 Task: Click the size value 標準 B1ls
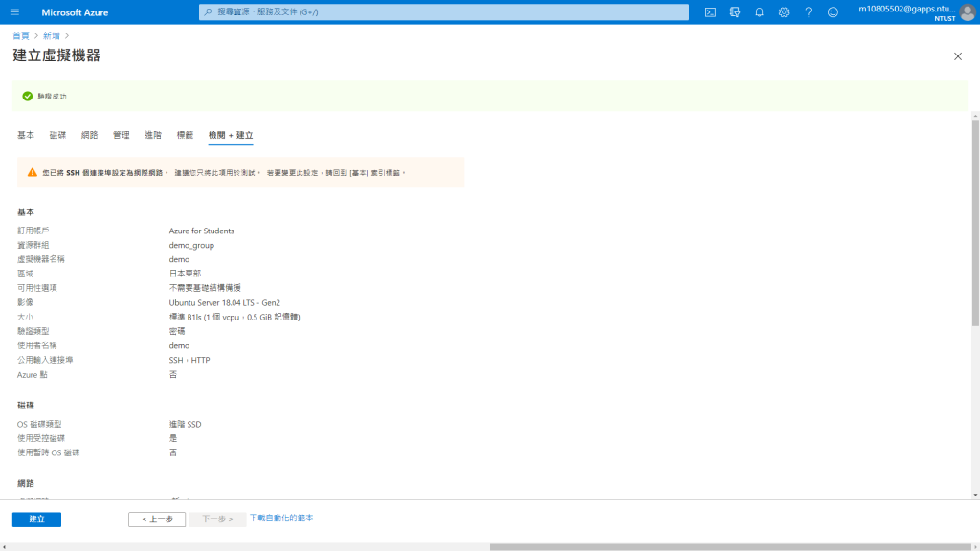click(234, 317)
